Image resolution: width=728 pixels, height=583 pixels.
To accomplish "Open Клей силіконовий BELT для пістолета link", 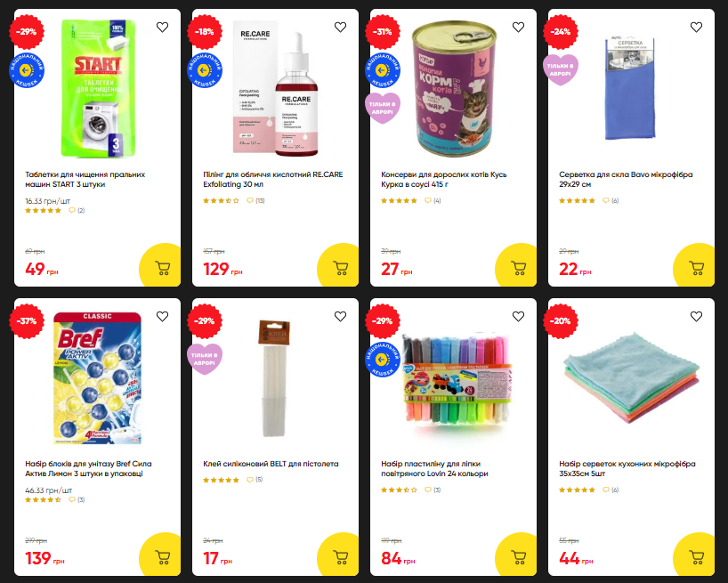I will pyautogui.click(x=271, y=464).
